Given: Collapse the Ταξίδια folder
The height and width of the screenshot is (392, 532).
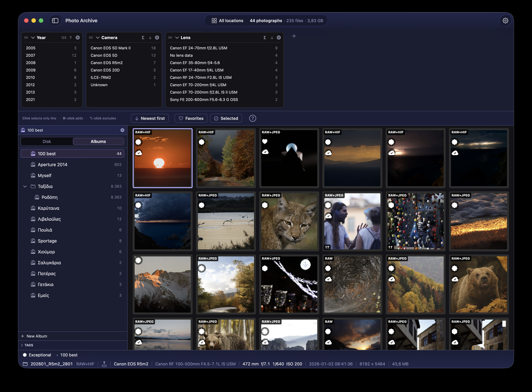Looking at the screenshot, I should [25, 186].
